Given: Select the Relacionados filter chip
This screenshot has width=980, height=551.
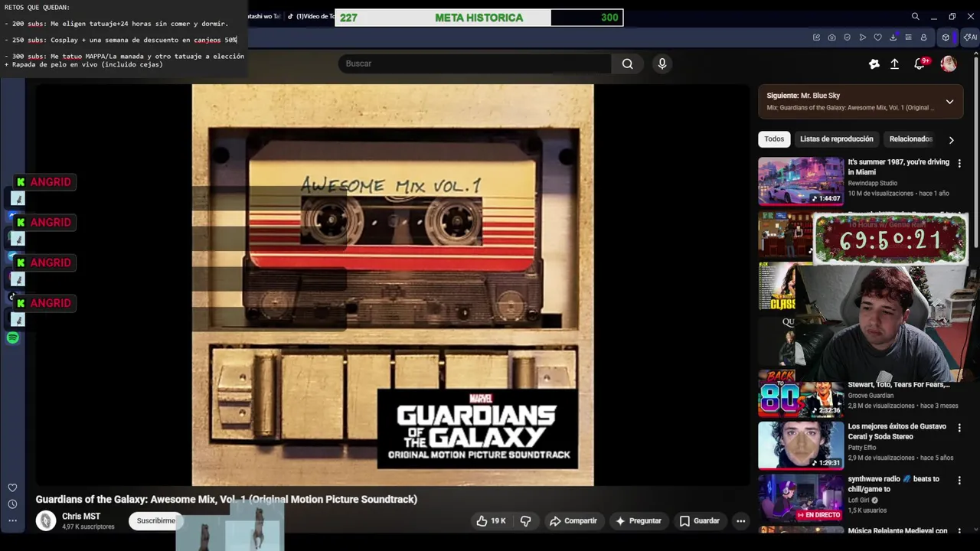Looking at the screenshot, I should point(910,139).
